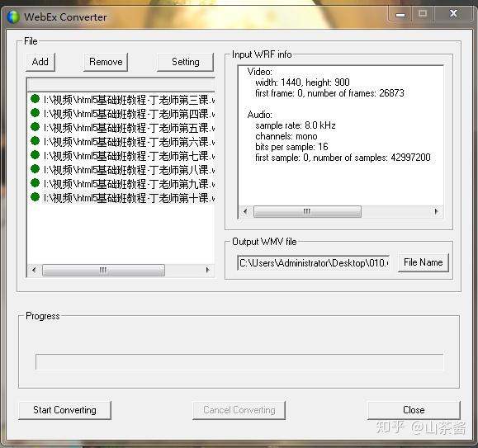The height and width of the screenshot is (448, 478).
Task: Click the WebEx Converter title bar globe icon
Action: [x=13, y=17]
